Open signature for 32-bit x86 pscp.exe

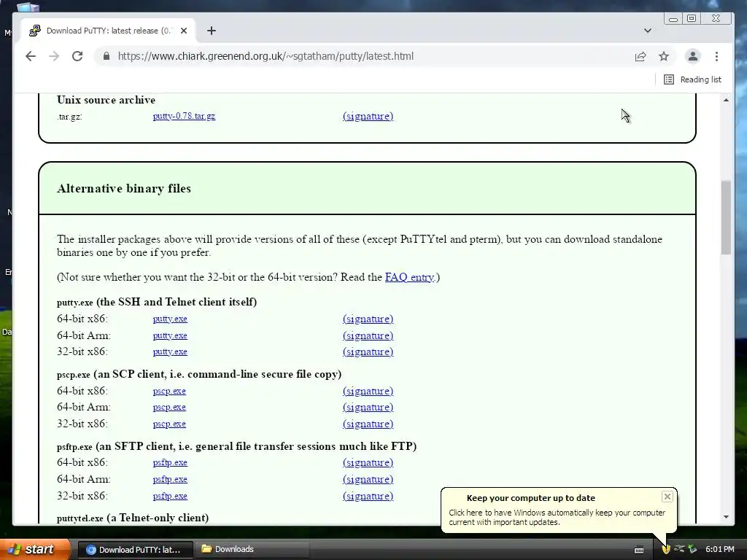click(x=368, y=424)
